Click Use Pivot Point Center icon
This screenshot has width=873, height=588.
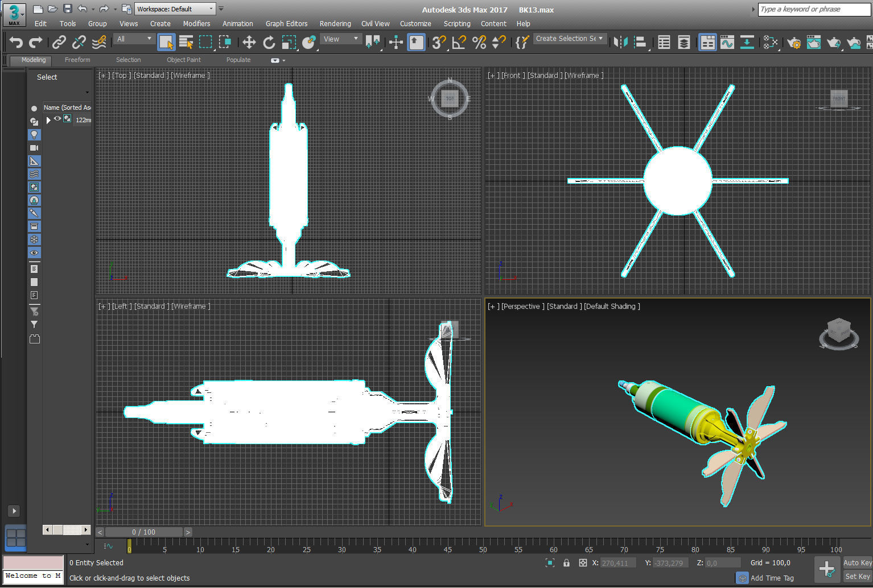[x=373, y=42]
